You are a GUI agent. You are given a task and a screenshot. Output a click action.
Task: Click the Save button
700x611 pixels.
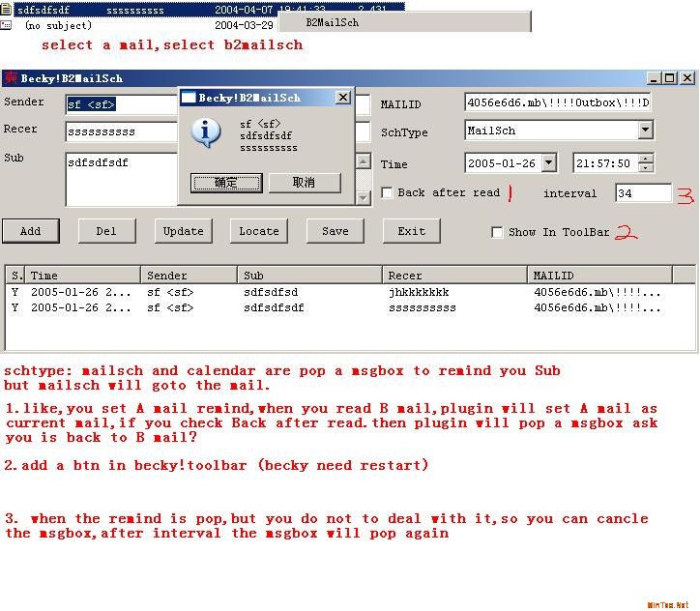(x=335, y=231)
